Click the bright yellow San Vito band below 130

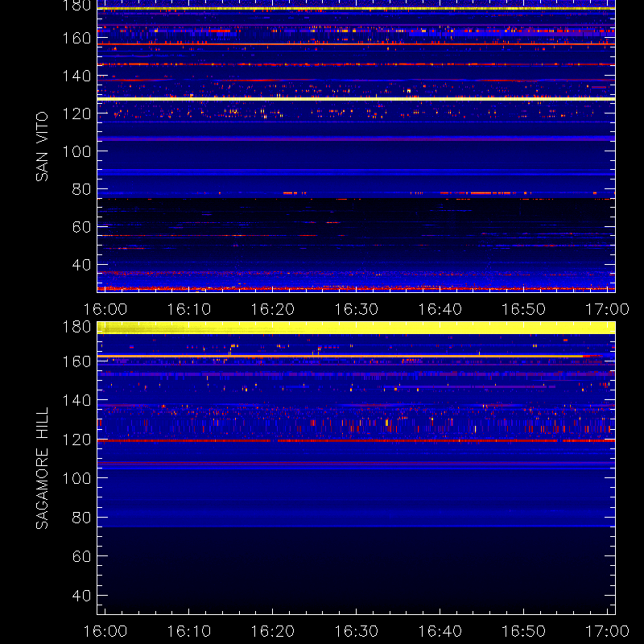[356, 99]
